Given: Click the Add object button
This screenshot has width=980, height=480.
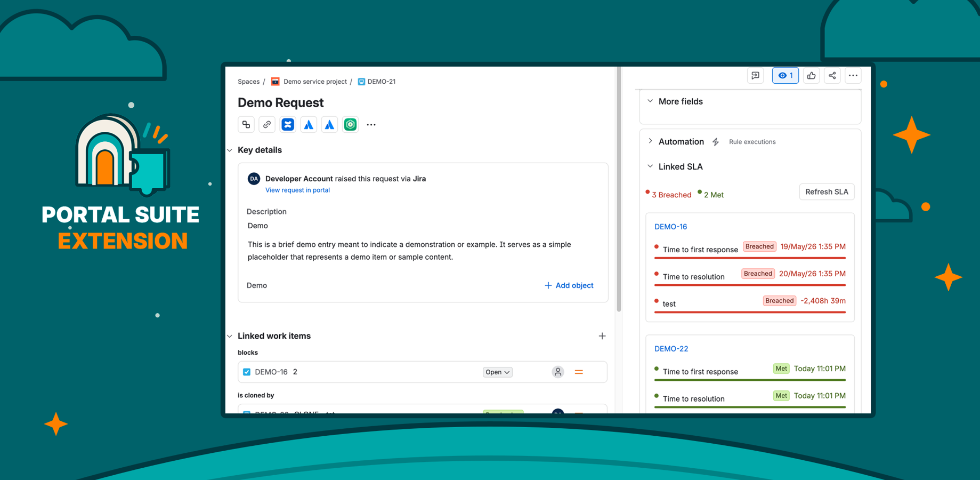Looking at the screenshot, I should (x=569, y=285).
